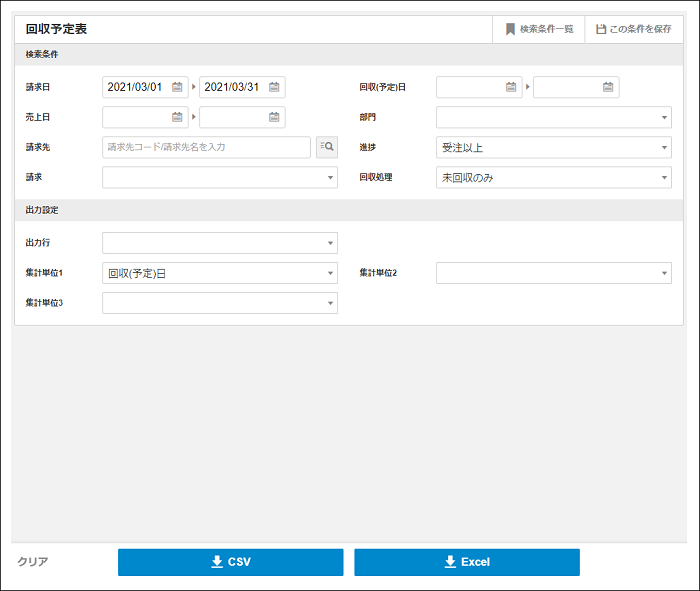Viewport: 700px width, 591px height.
Task: Expand the 部門 dropdown
Action: (553, 117)
